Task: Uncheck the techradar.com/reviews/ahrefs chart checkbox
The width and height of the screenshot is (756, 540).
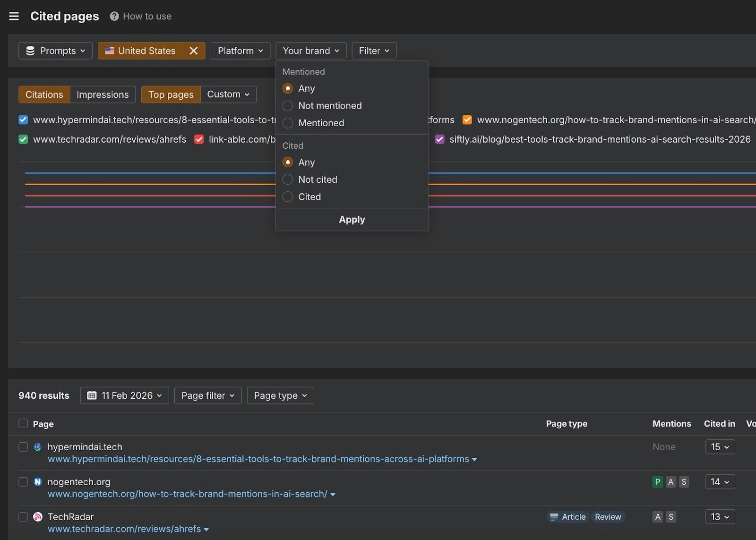Action: pos(23,139)
